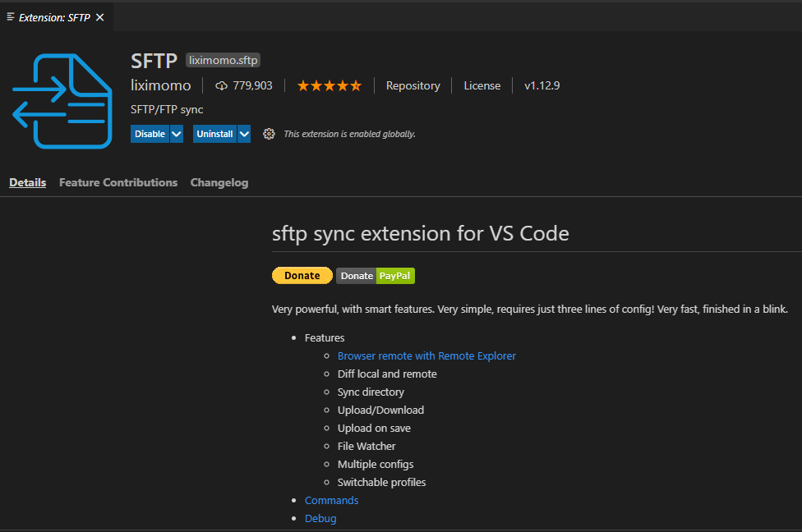
Task: Open the Debug link
Action: click(320, 518)
